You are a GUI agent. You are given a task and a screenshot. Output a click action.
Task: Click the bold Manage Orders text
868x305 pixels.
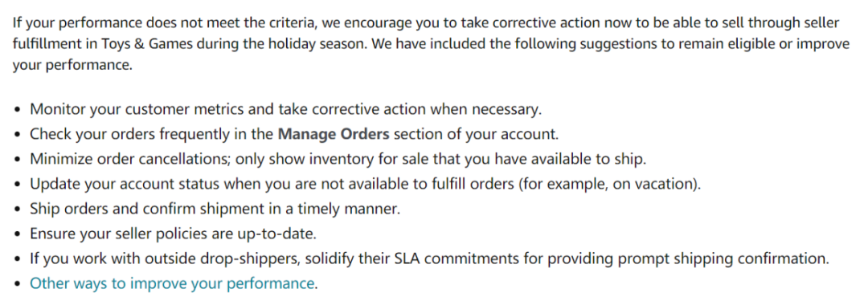[x=334, y=134]
